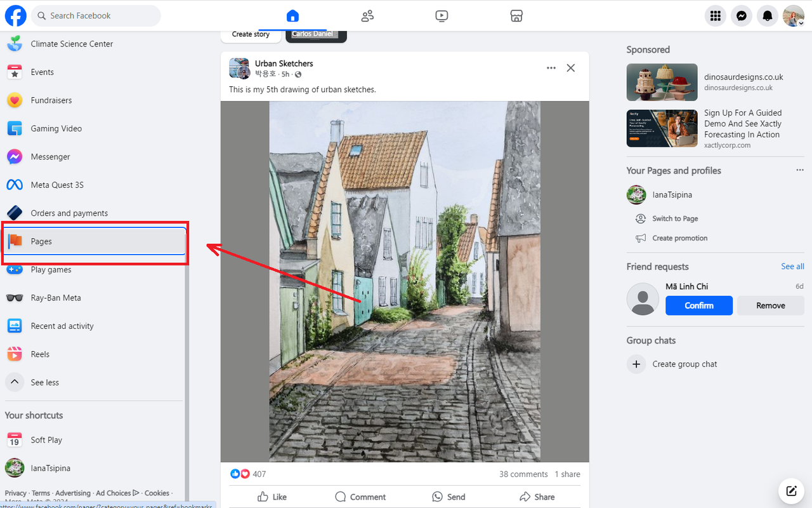Open the Ad Choices footer link
Image resolution: width=812 pixels, height=508 pixels.
coord(117,493)
